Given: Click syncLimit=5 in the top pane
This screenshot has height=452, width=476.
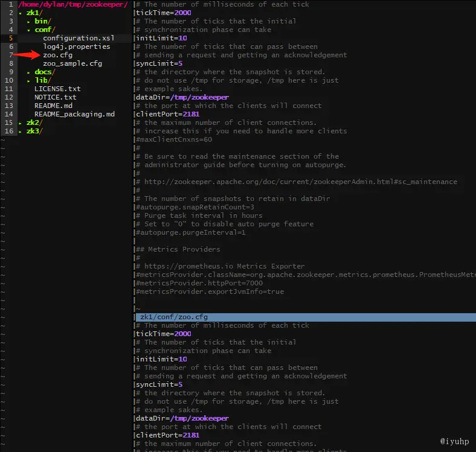Looking at the screenshot, I should (x=159, y=63).
